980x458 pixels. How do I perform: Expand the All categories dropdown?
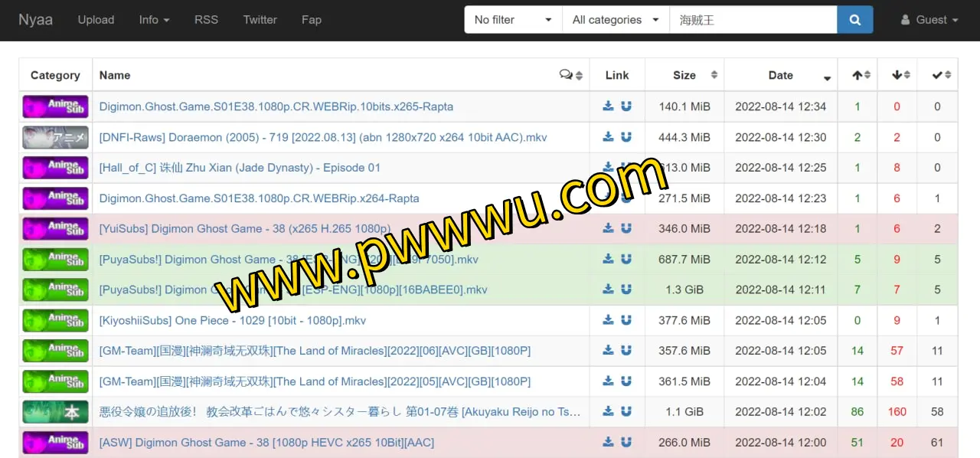[x=616, y=20]
